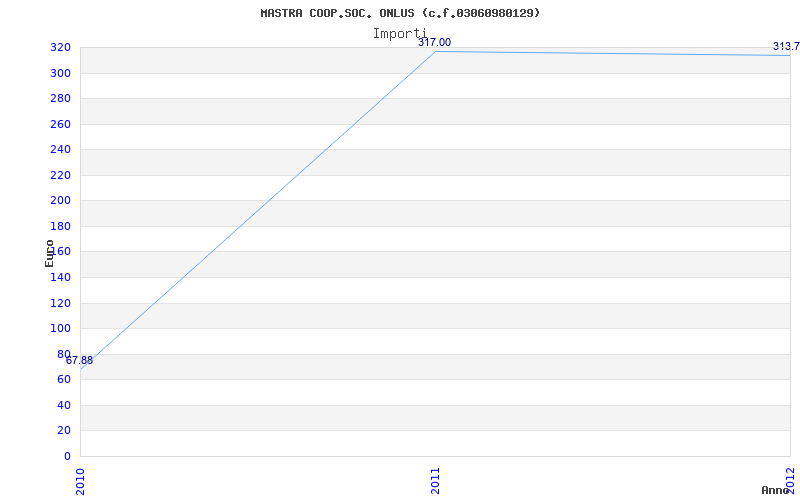Click the line peak at 2011
This screenshot has width=800, height=500.
point(435,52)
